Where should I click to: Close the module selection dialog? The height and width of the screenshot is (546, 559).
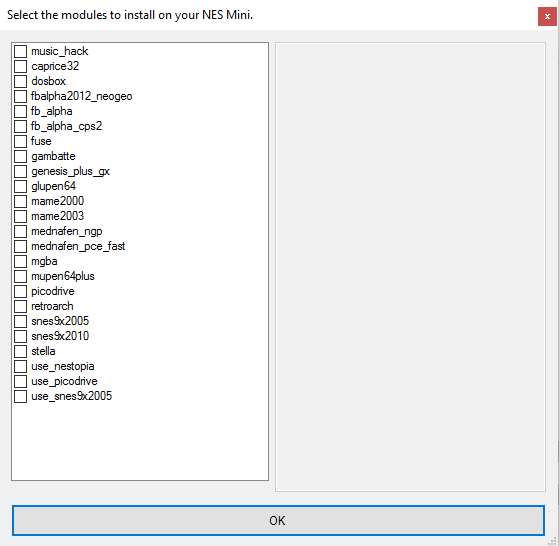pyautogui.click(x=547, y=16)
